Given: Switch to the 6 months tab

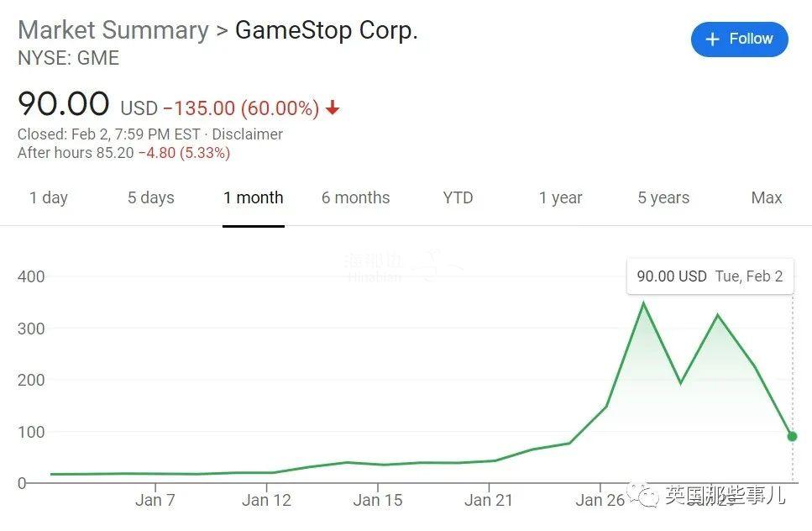Looking at the screenshot, I should click(x=356, y=197).
